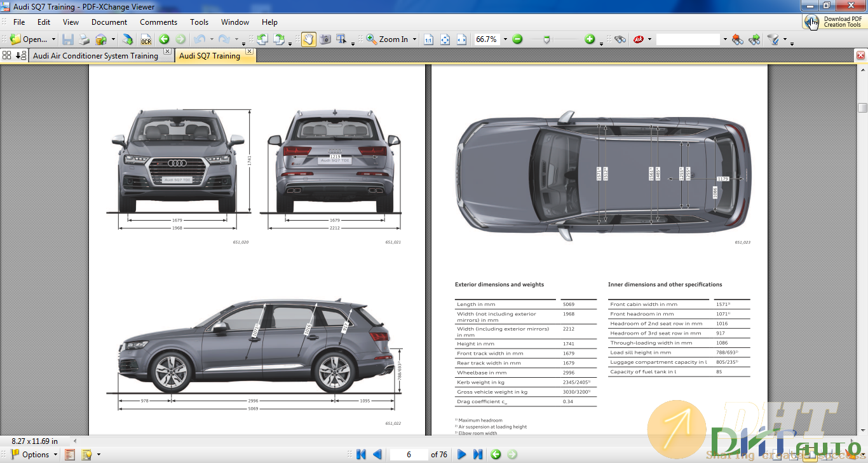Viewport: 868px width, 463px height.
Task: Run OCR on the document
Action: pos(146,39)
